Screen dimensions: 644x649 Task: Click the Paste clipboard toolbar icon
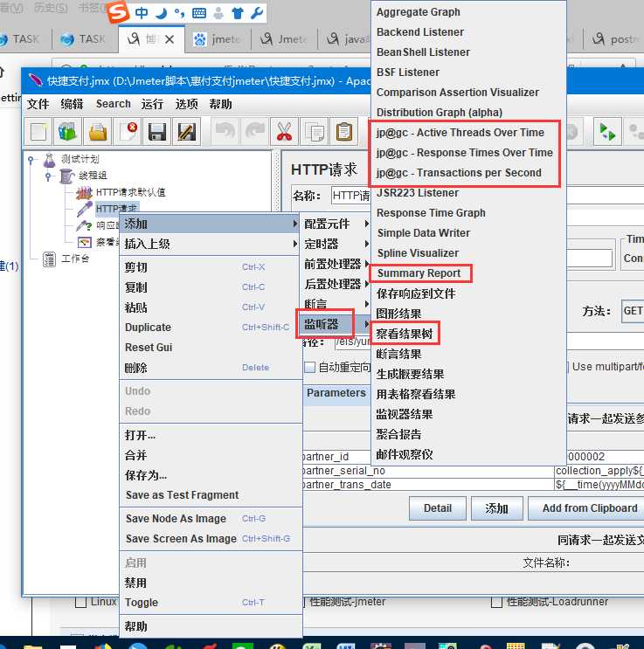click(343, 132)
